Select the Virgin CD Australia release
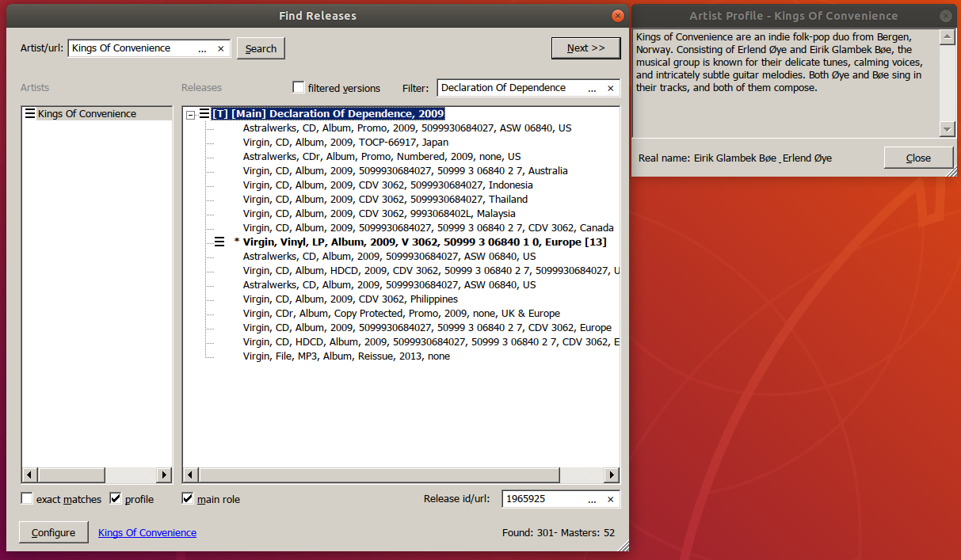The height and width of the screenshot is (560, 961). pyautogui.click(x=406, y=171)
